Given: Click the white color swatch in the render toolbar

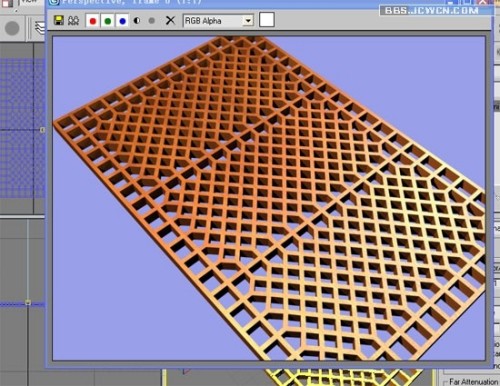Looking at the screenshot, I should click(x=267, y=20).
